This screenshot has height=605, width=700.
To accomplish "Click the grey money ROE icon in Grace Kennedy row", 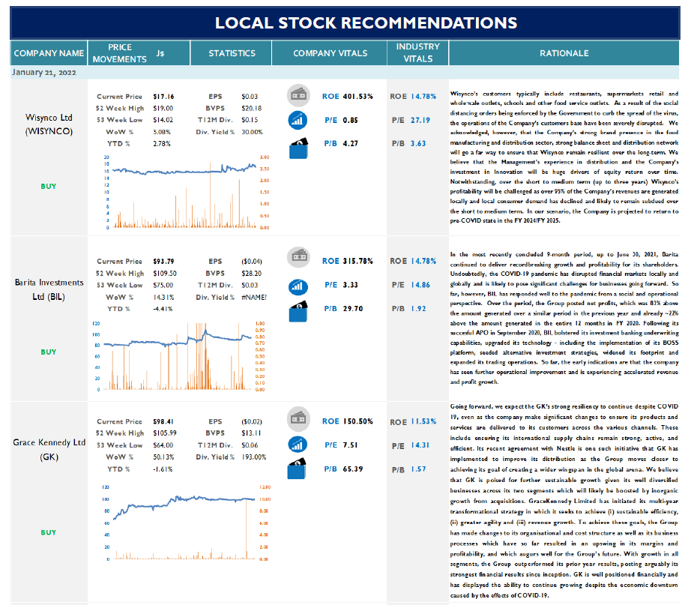I will coord(298,418).
